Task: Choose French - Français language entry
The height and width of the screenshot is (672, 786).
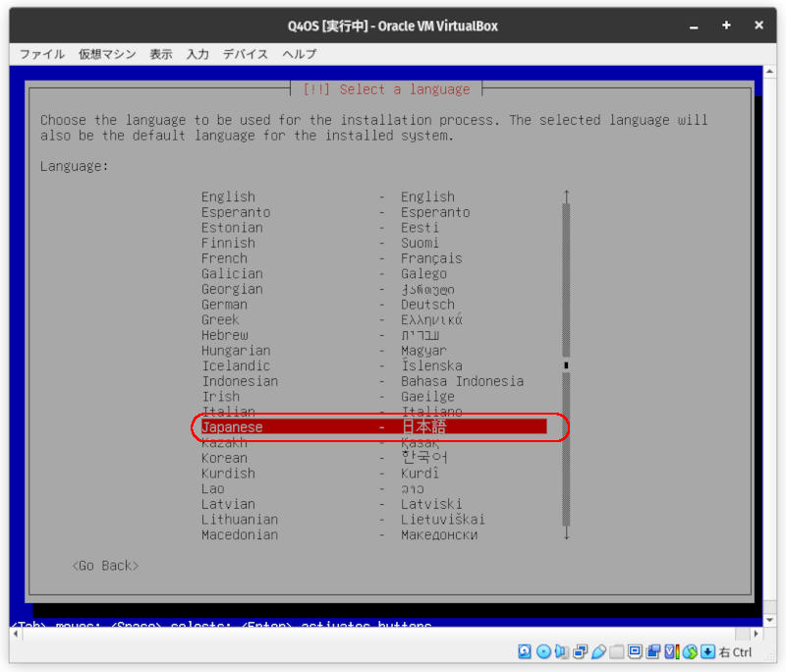Action: 374,258
